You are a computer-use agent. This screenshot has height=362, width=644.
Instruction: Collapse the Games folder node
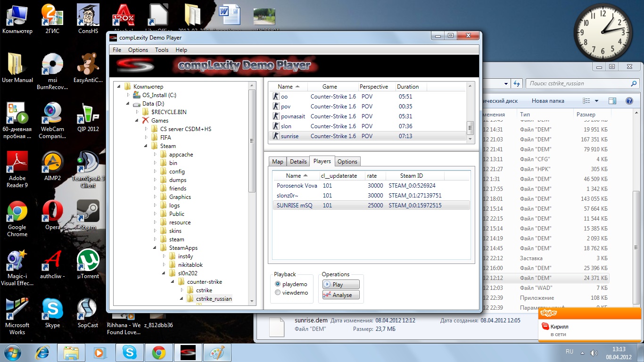click(x=137, y=121)
